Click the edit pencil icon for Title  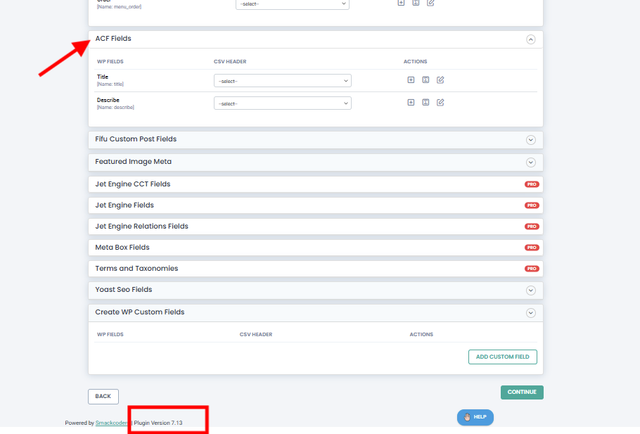(x=440, y=80)
